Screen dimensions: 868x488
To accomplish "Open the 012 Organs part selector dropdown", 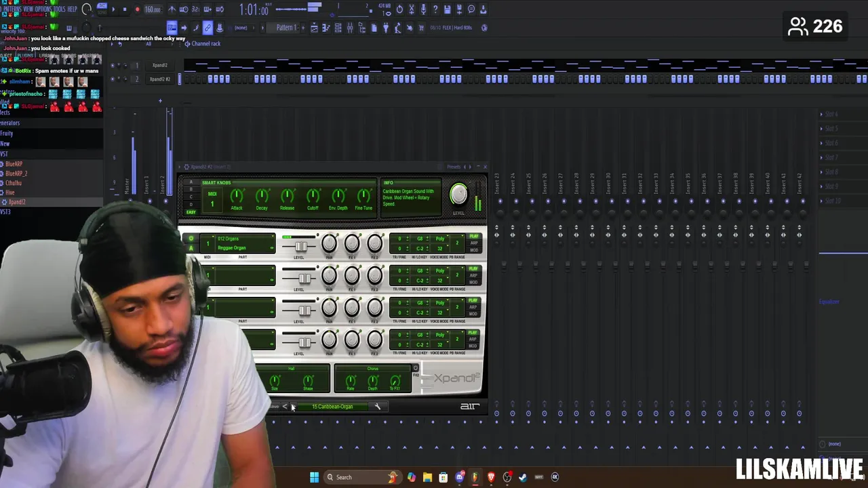I will coord(245,239).
